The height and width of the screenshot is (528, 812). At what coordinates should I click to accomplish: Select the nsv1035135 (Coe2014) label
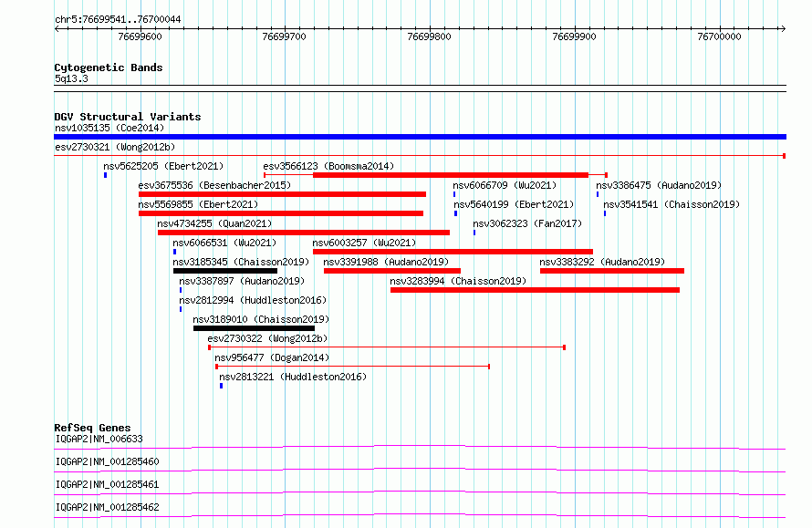(x=109, y=128)
